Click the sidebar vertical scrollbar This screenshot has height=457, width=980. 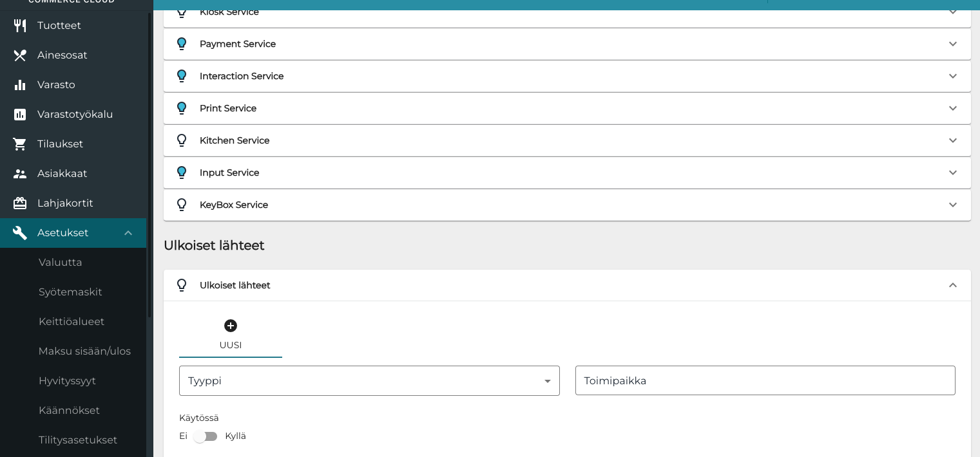(149, 161)
